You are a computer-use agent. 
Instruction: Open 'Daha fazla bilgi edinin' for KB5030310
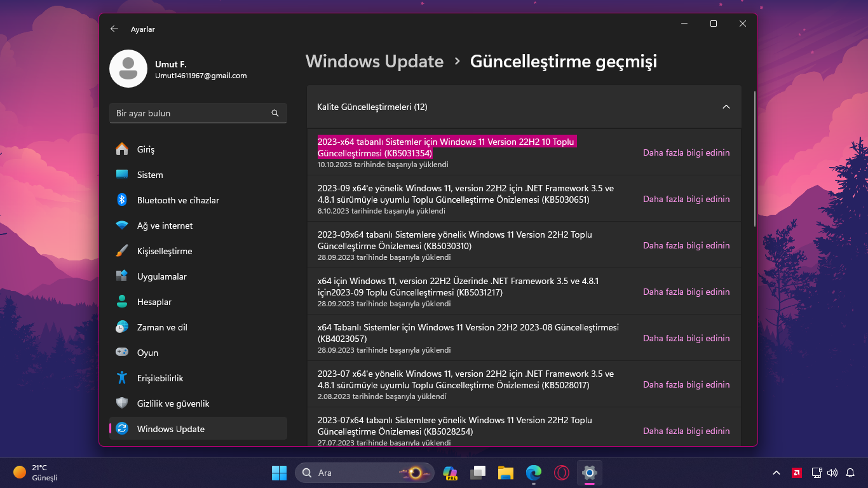(x=686, y=245)
